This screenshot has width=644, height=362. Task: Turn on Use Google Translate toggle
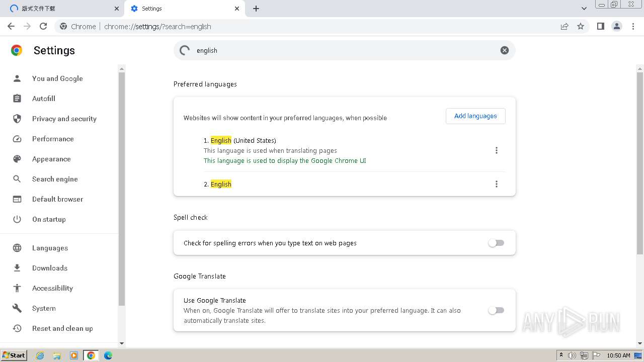click(496, 310)
